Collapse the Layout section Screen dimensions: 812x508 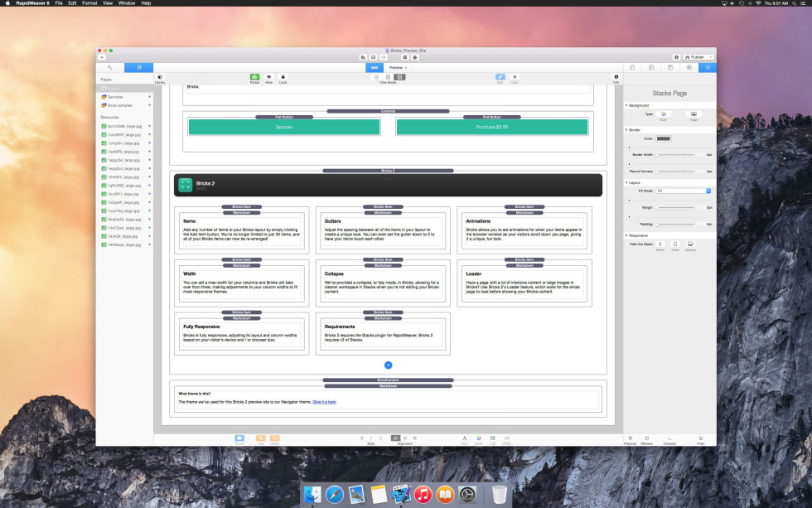click(626, 183)
